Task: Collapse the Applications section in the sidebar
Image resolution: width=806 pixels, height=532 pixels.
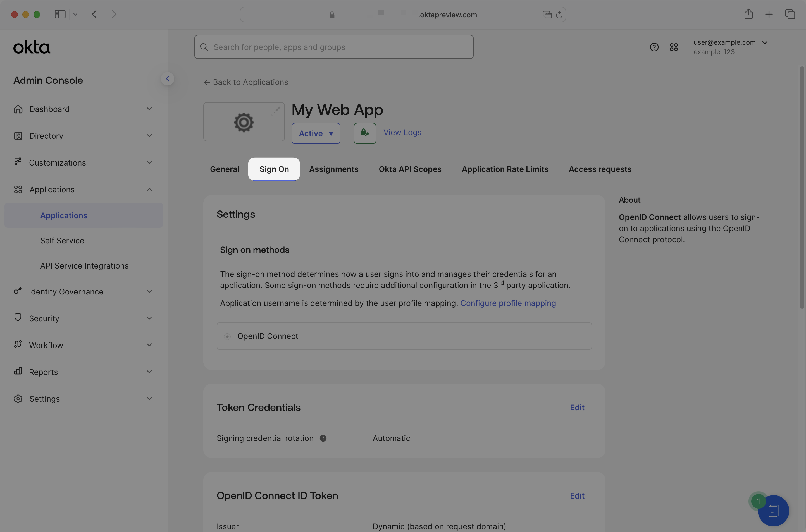Action: [x=149, y=189]
